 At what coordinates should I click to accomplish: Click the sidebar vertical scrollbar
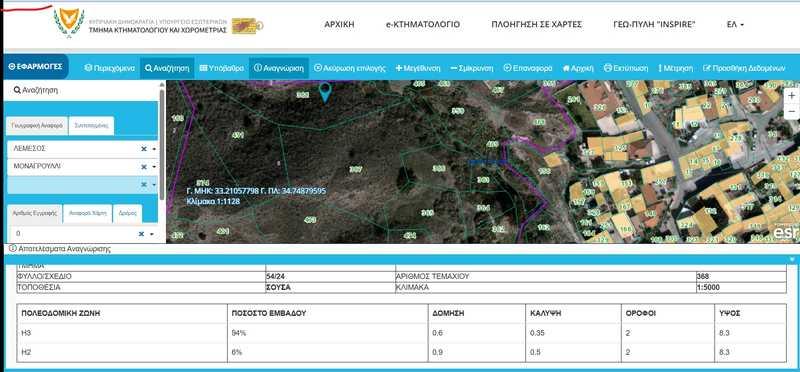pos(162,145)
